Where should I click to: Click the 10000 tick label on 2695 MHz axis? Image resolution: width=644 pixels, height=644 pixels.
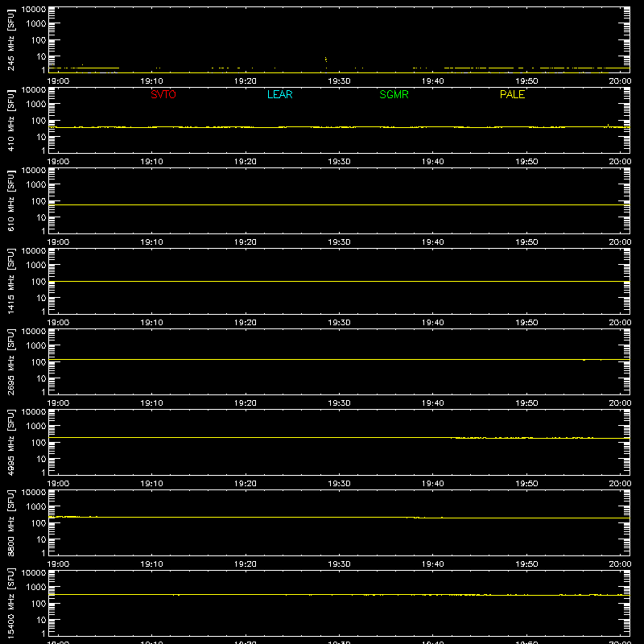click(x=34, y=332)
